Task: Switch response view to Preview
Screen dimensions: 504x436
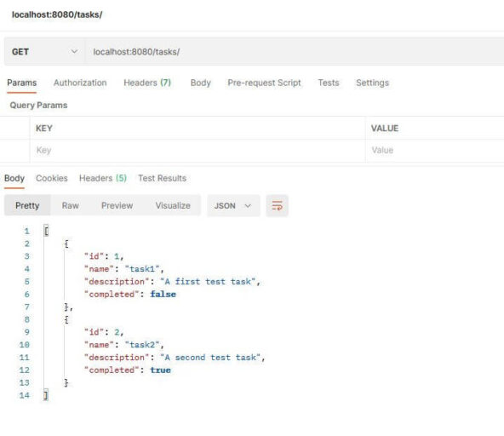Action: coord(117,205)
